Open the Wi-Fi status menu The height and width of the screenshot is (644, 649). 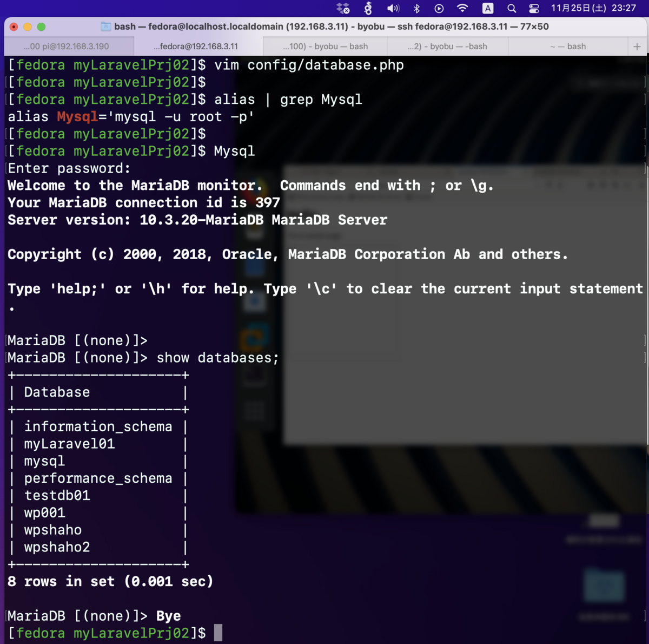point(462,8)
